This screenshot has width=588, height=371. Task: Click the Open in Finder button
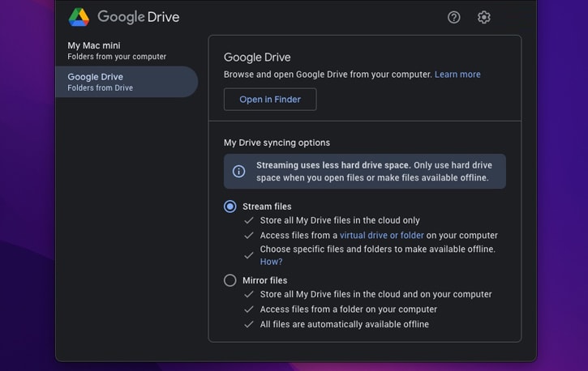[x=270, y=99]
